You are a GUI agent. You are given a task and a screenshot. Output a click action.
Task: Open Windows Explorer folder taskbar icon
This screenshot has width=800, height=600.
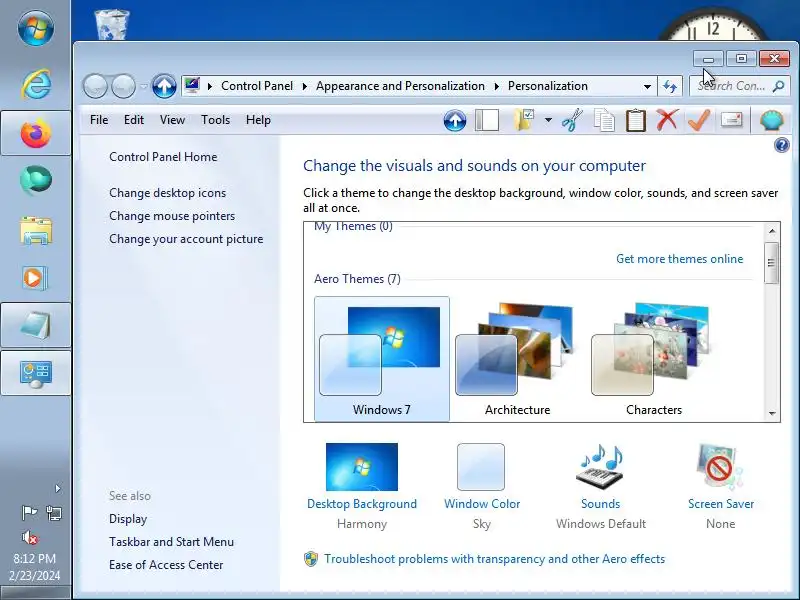point(36,230)
